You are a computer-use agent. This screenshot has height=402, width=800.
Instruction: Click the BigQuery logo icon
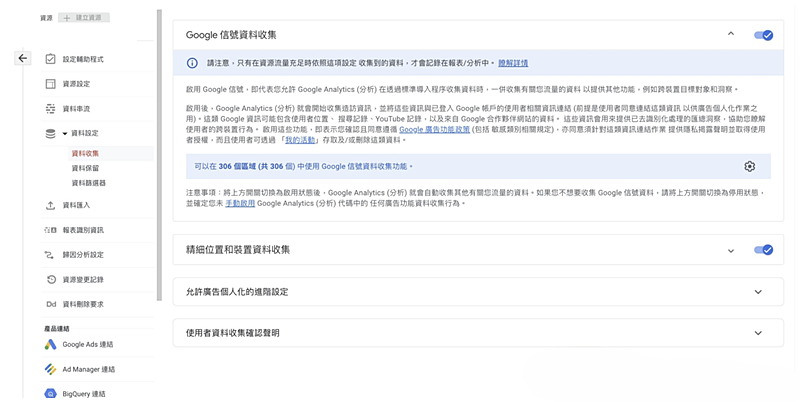pos(50,393)
